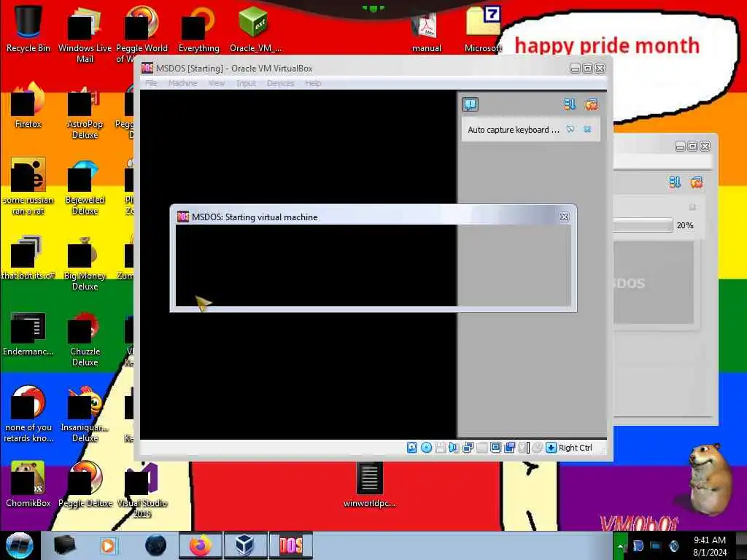
Task: Click the monitor-shaped display status icon
Action: click(x=495, y=448)
